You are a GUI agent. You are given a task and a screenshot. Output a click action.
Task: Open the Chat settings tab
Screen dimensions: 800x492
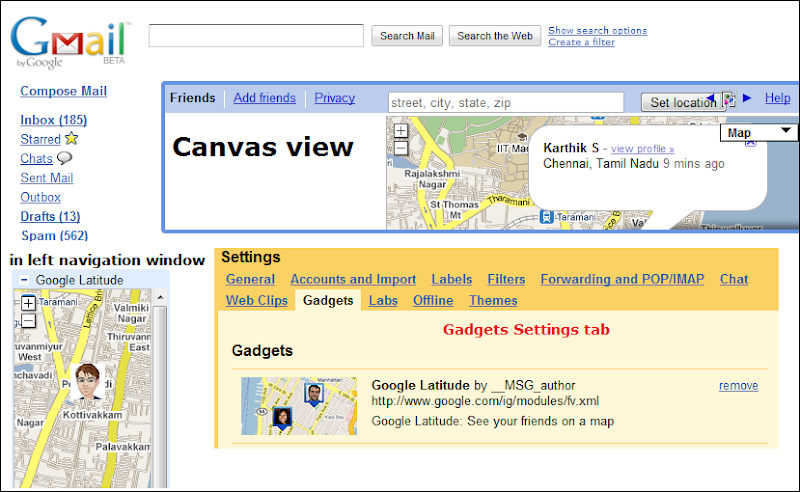click(x=734, y=279)
